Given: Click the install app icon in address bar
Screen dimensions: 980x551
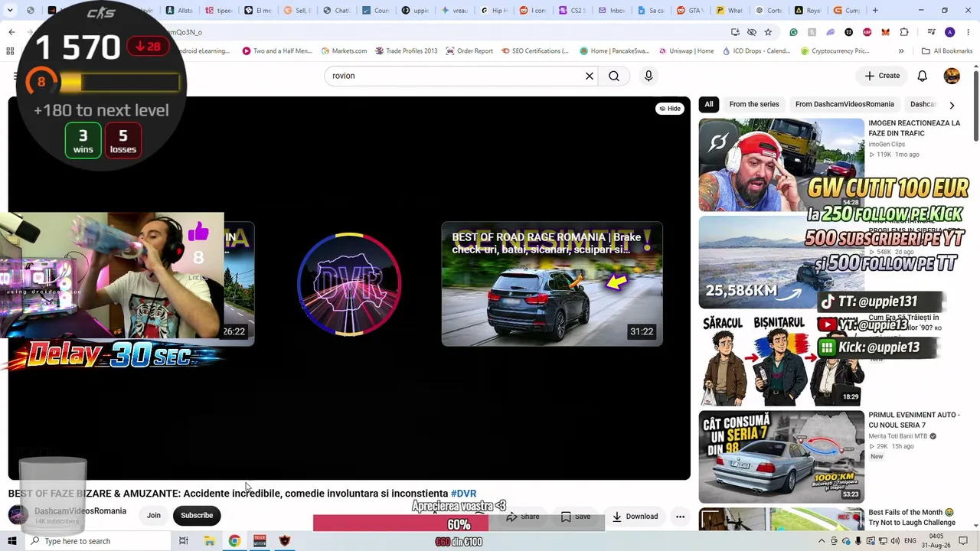Looking at the screenshot, I should tap(735, 32).
